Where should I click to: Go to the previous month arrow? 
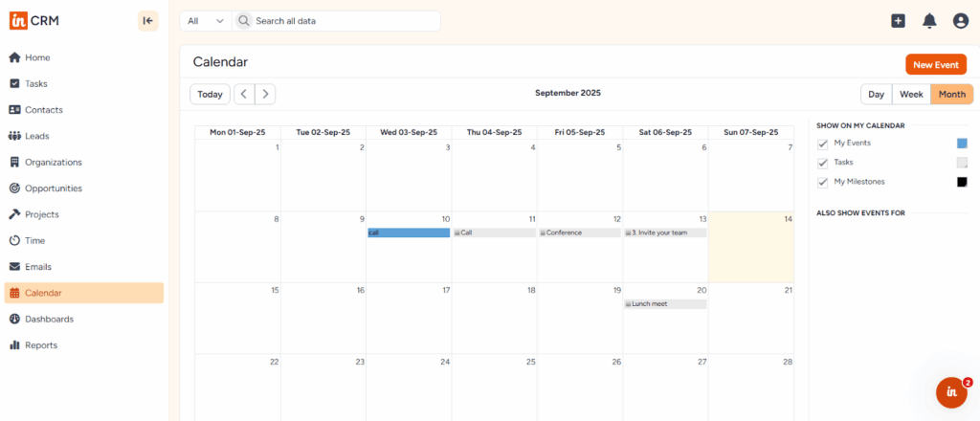point(244,94)
